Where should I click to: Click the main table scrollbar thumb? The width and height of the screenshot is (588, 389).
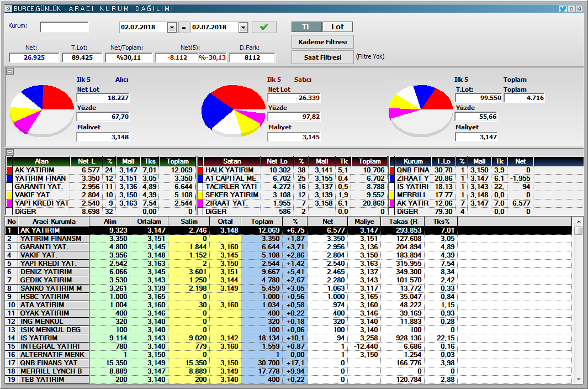pyautogui.click(x=578, y=230)
